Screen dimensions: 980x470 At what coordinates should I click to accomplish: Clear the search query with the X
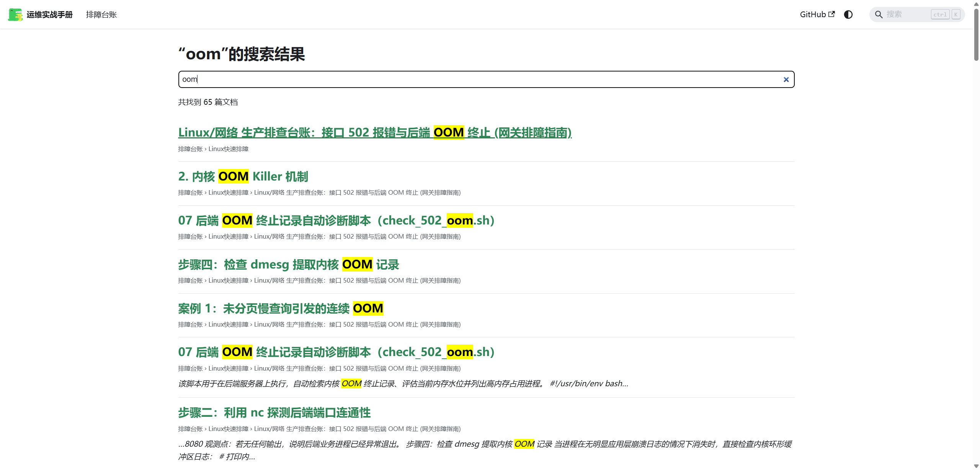(786, 80)
